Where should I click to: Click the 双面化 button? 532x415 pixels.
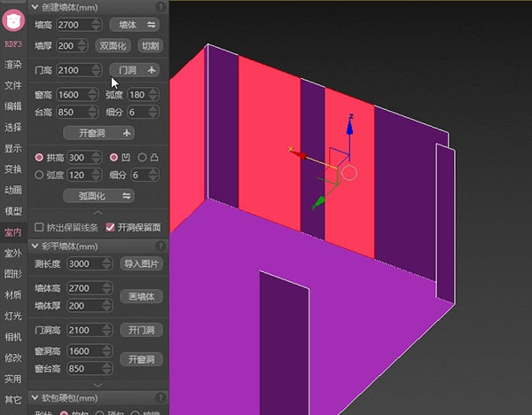112,45
